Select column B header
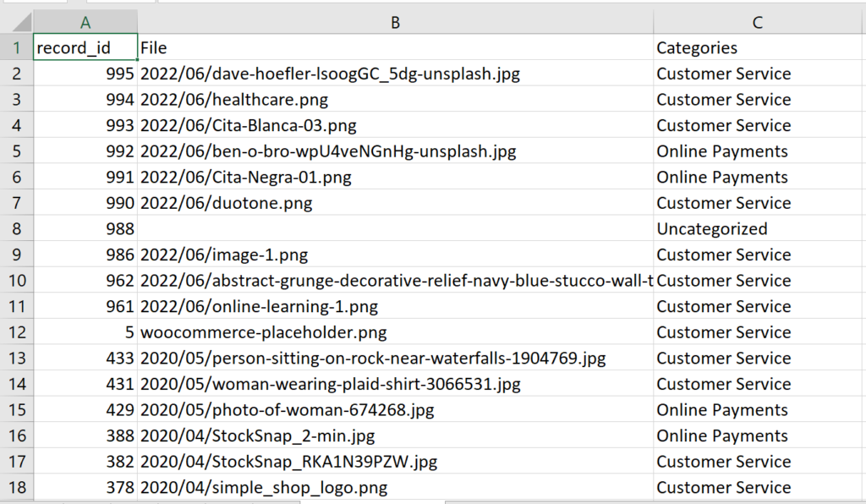This screenshot has height=504, width=866. [395, 23]
